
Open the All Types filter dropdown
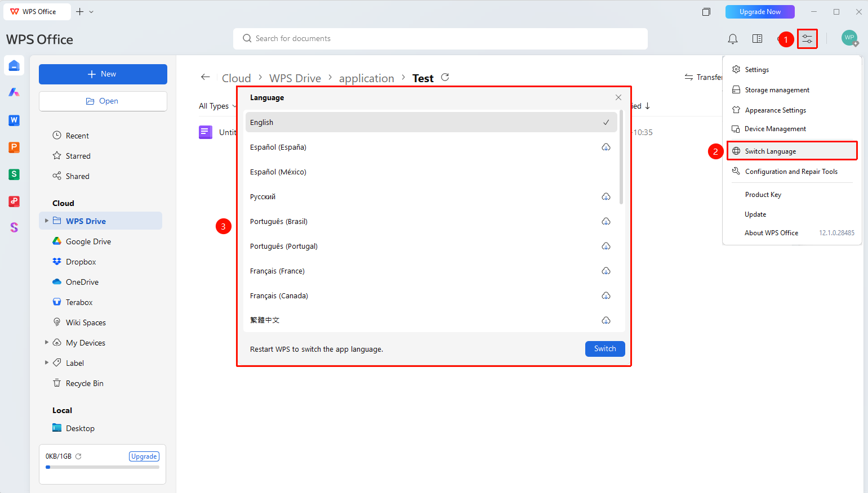(x=217, y=106)
